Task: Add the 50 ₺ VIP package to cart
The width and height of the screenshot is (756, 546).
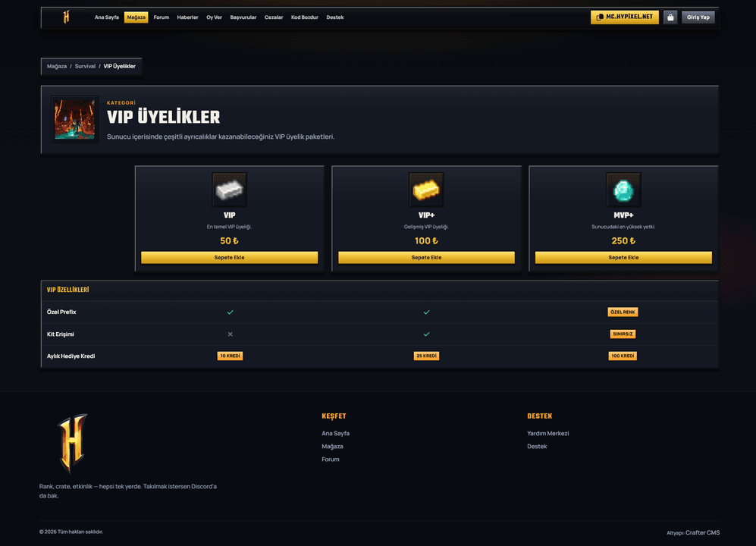Action: 230,258
